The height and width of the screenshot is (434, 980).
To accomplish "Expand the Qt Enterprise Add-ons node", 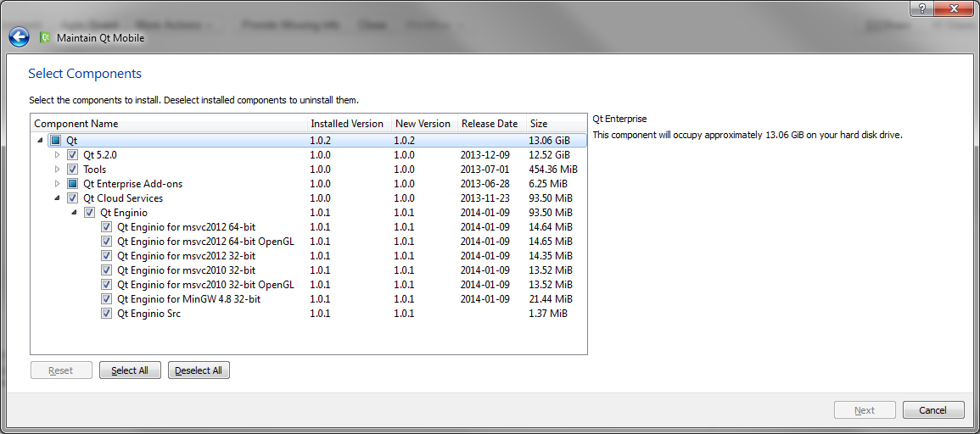I will [x=58, y=184].
